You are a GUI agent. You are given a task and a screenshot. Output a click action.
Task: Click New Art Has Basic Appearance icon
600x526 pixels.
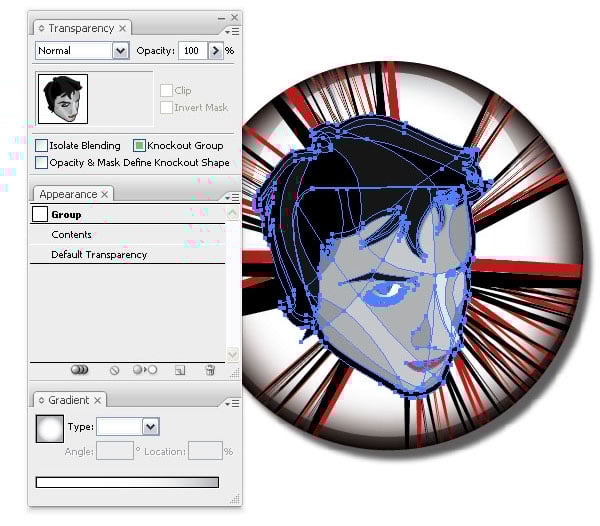(79, 370)
